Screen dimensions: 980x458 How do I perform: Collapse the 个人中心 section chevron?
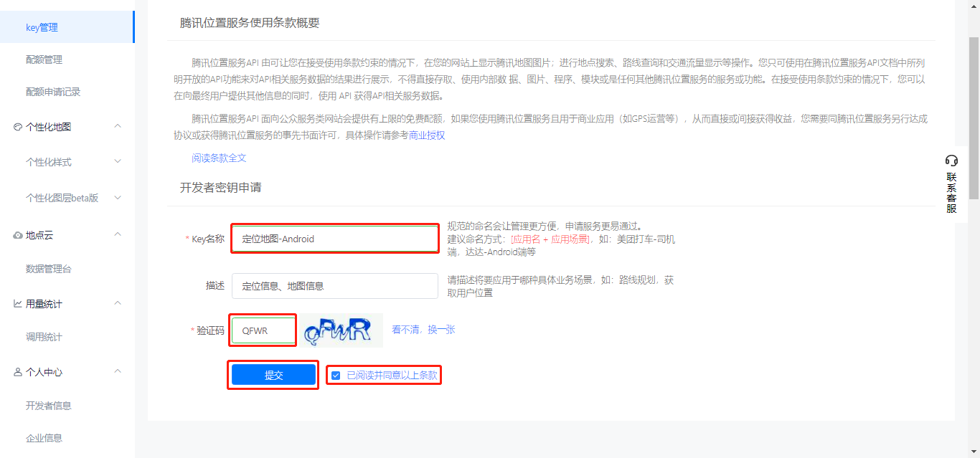click(118, 371)
